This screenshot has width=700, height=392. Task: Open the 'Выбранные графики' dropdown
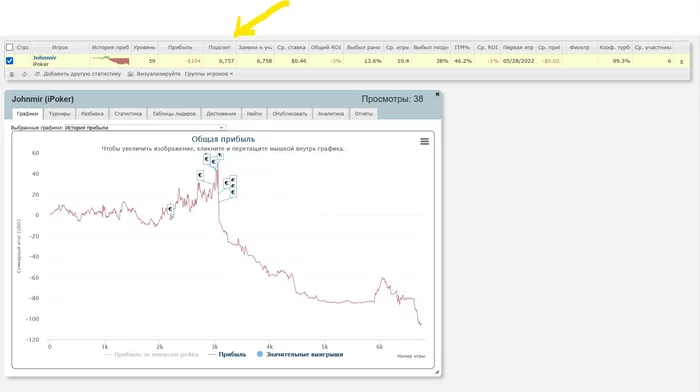pyautogui.click(x=145, y=128)
